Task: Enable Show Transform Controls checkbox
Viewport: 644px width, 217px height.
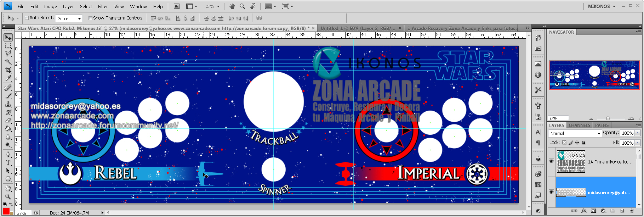Action: click(x=90, y=18)
